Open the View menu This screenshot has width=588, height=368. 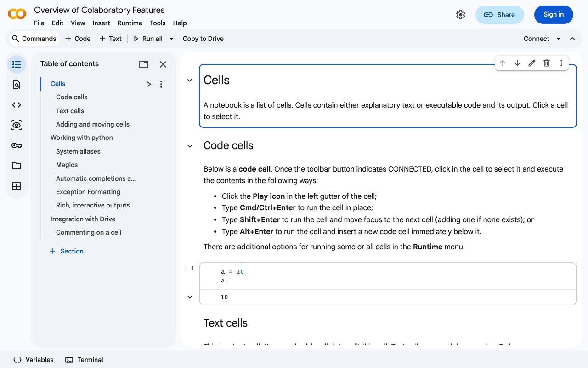[78, 23]
